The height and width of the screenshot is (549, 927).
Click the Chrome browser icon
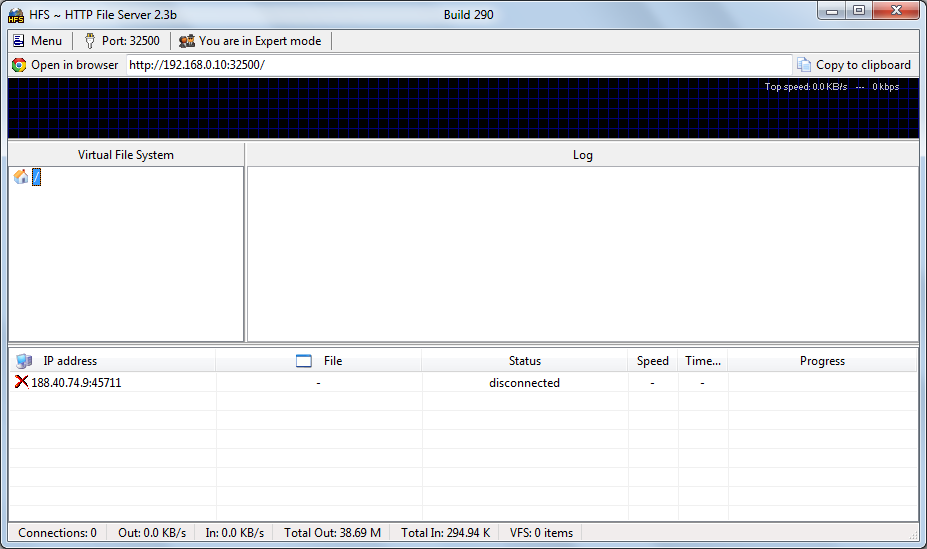pyautogui.click(x=19, y=65)
